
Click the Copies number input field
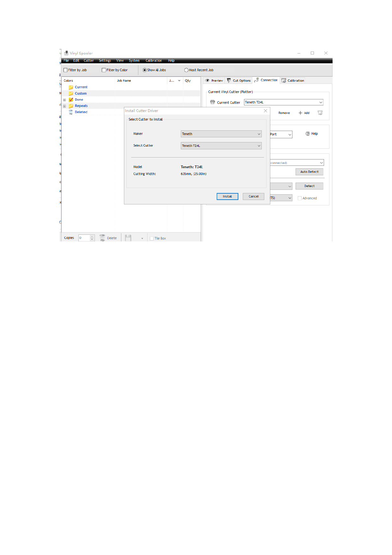tap(84, 238)
